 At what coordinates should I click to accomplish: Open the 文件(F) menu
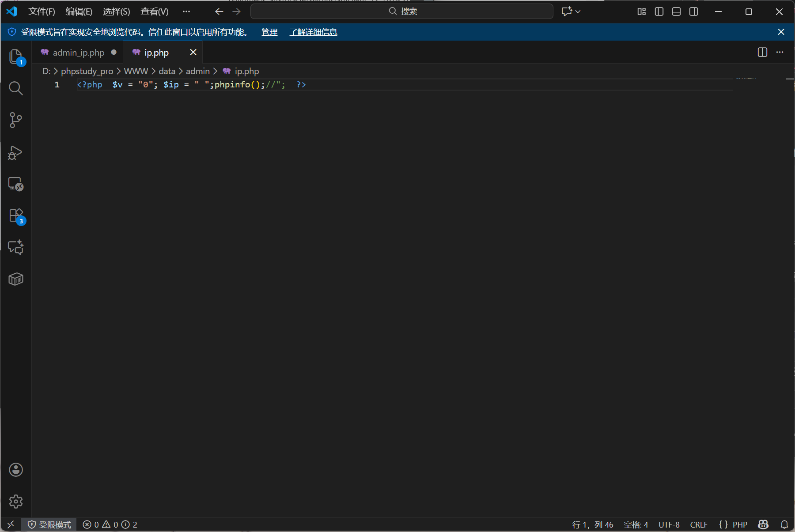tap(42, 11)
